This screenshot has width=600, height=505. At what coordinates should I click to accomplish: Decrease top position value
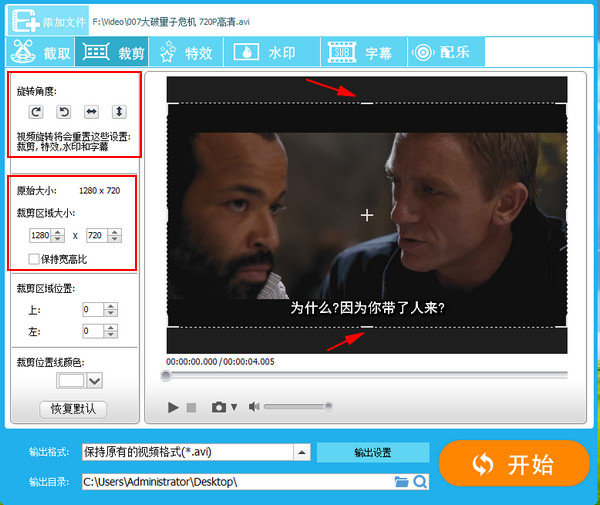tap(111, 313)
